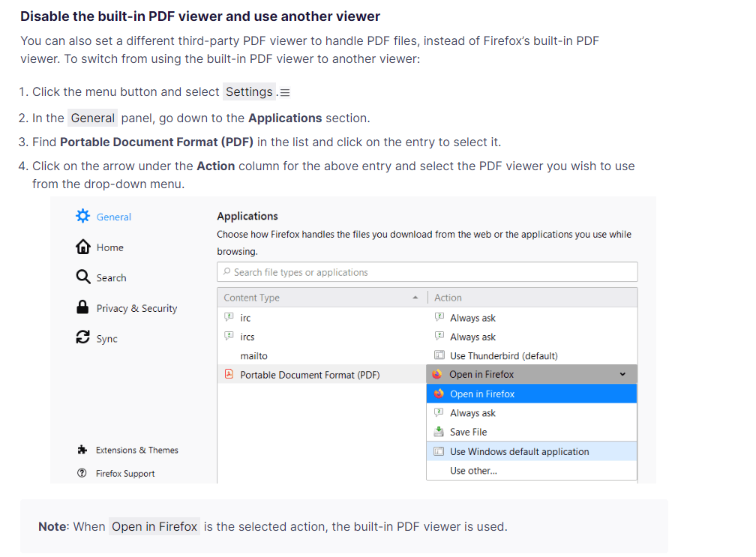
Task: Select the Portable Document Format (PDF) row
Action: tap(322, 374)
